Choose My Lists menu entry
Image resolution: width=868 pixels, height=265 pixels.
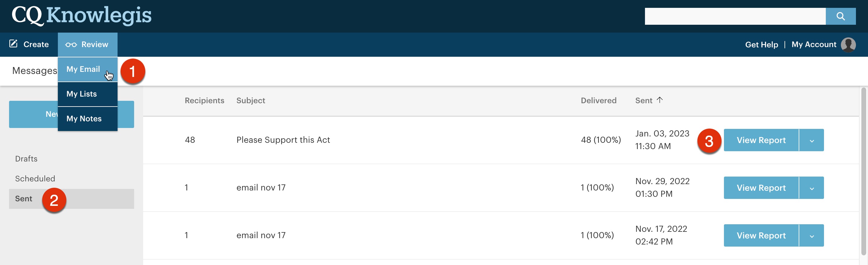click(82, 94)
